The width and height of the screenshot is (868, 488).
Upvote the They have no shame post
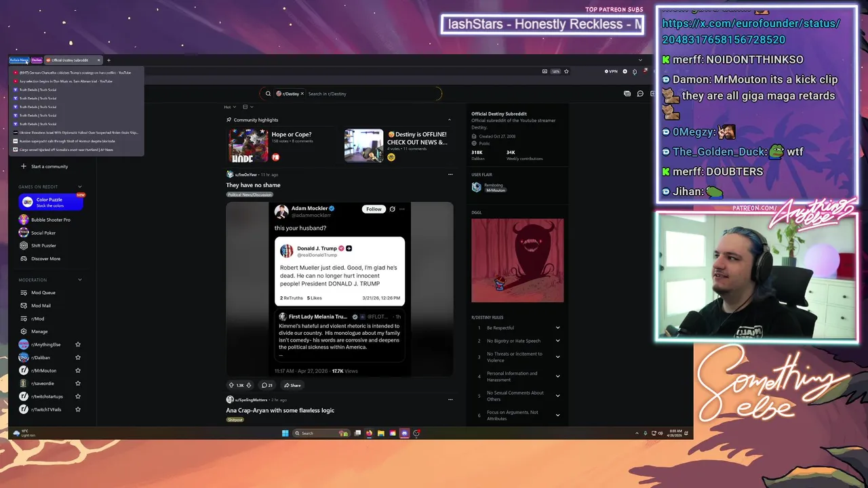pos(231,385)
